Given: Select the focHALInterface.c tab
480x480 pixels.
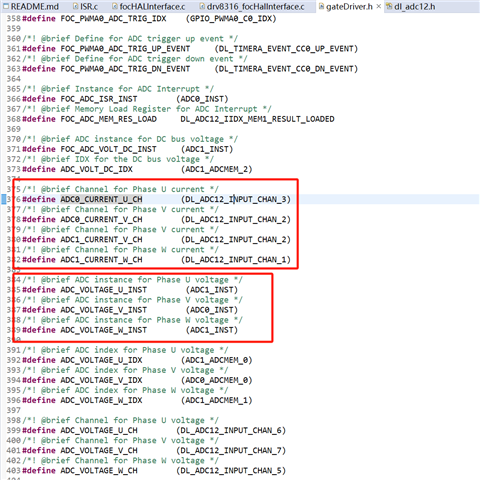Looking at the screenshot, I should [x=149, y=7].
